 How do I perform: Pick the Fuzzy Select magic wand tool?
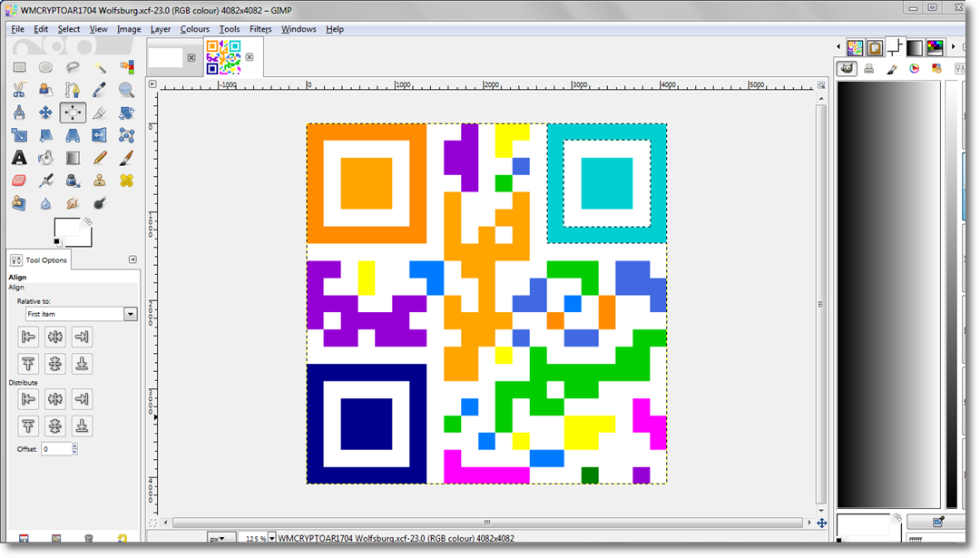(x=100, y=67)
